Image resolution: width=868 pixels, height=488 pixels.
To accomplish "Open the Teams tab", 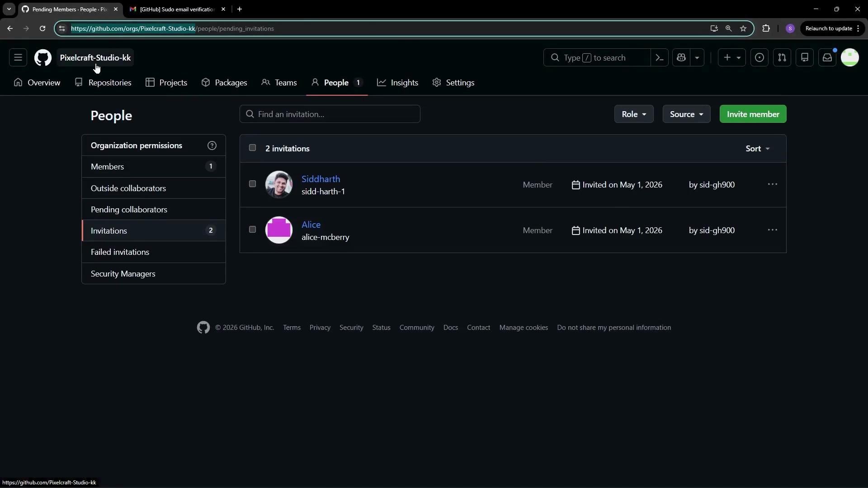I will pos(279,83).
